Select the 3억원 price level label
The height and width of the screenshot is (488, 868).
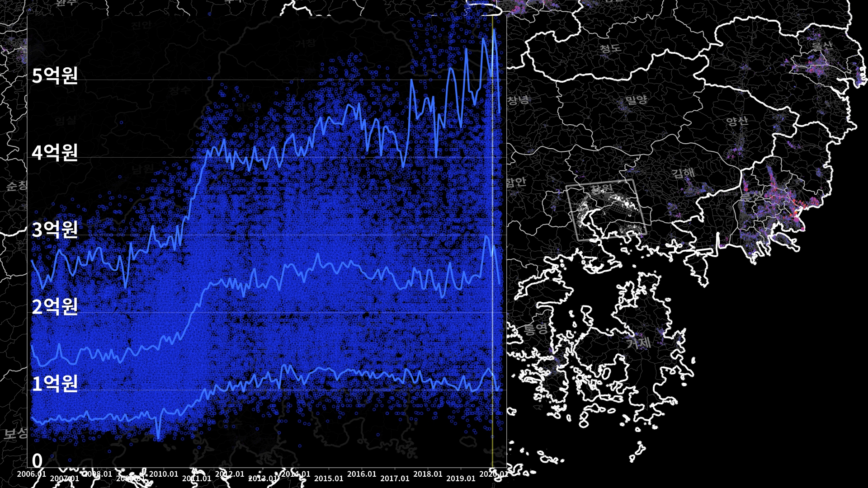[55, 230]
